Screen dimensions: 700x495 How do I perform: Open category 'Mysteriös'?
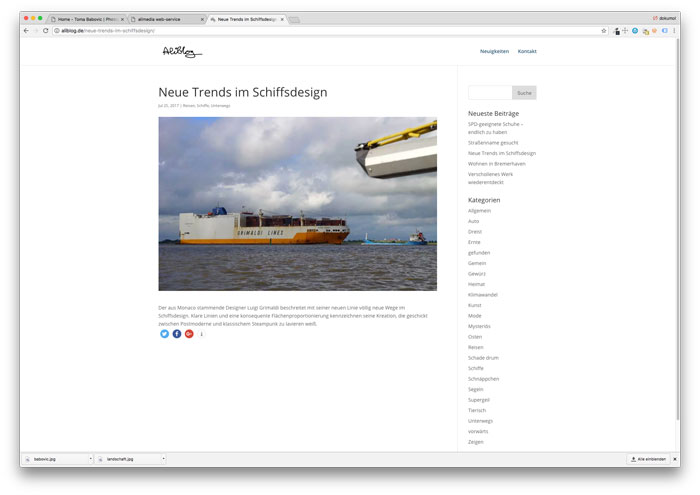pos(479,326)
